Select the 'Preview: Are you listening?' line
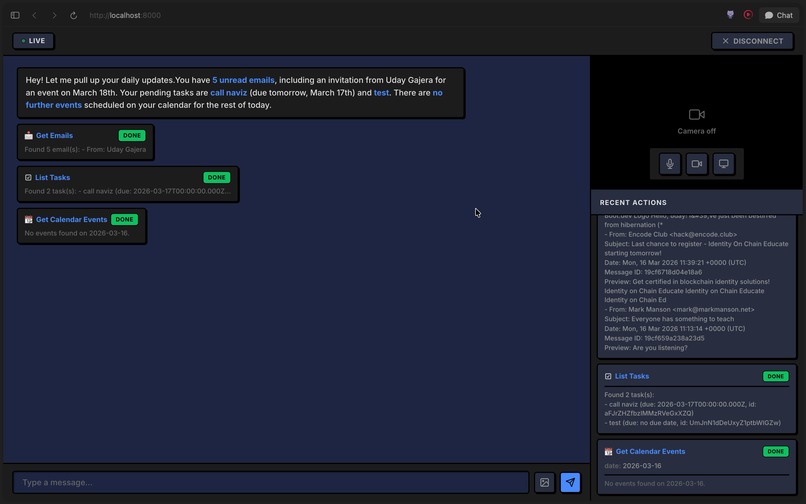The image size is (806, 504). click(x=646, y=348)
